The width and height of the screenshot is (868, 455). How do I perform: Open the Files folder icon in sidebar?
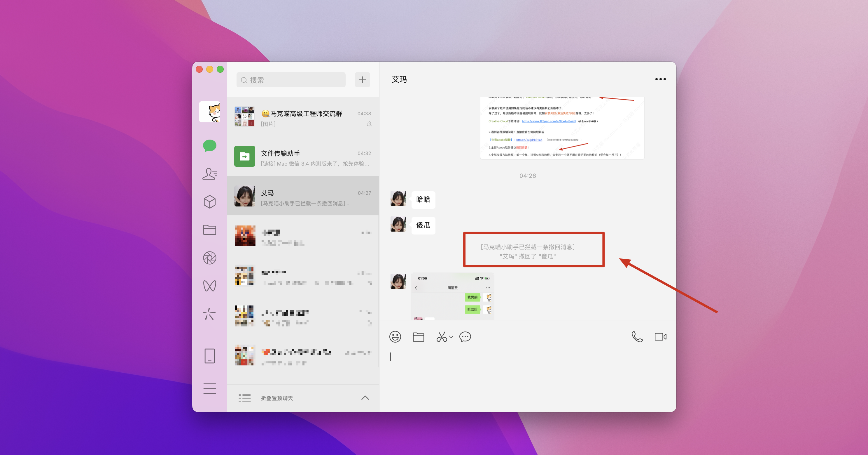point(210,230)
